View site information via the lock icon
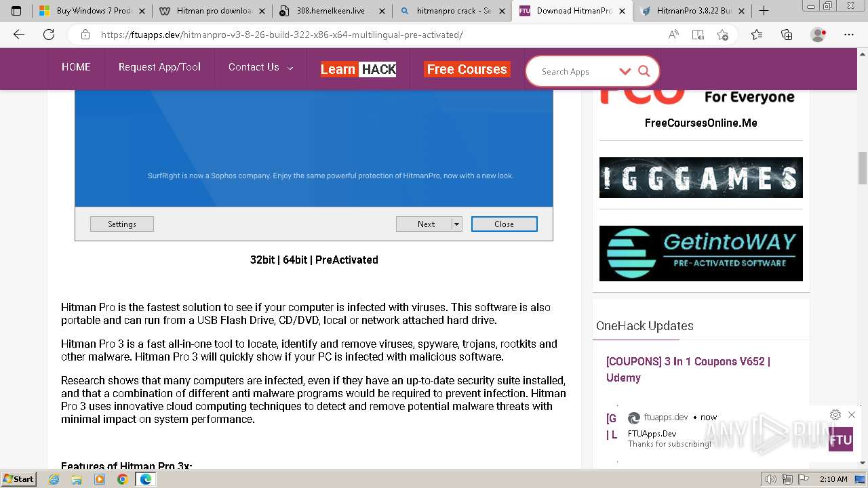Screen dimensions: 868x488 (85, 35)
